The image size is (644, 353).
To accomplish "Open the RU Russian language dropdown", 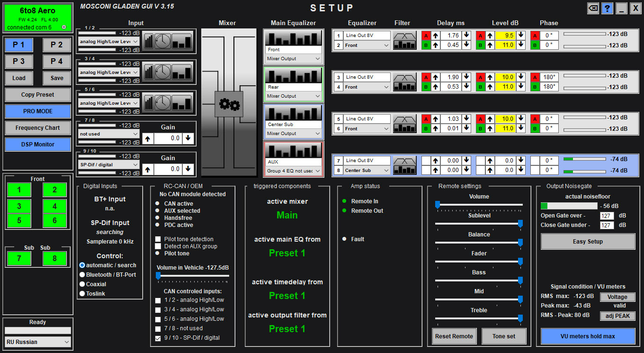I will click(38, 342).
